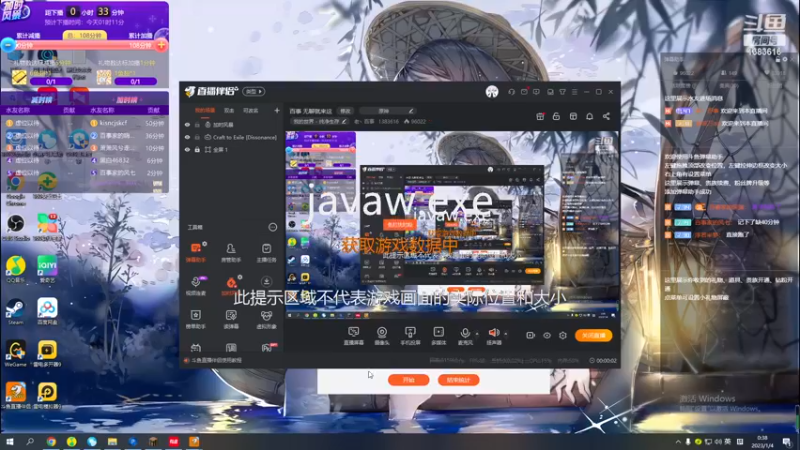The height and width of the screenshot is (450, 800).
Task: Add multimedia source
Action: [x=439, y=336]
